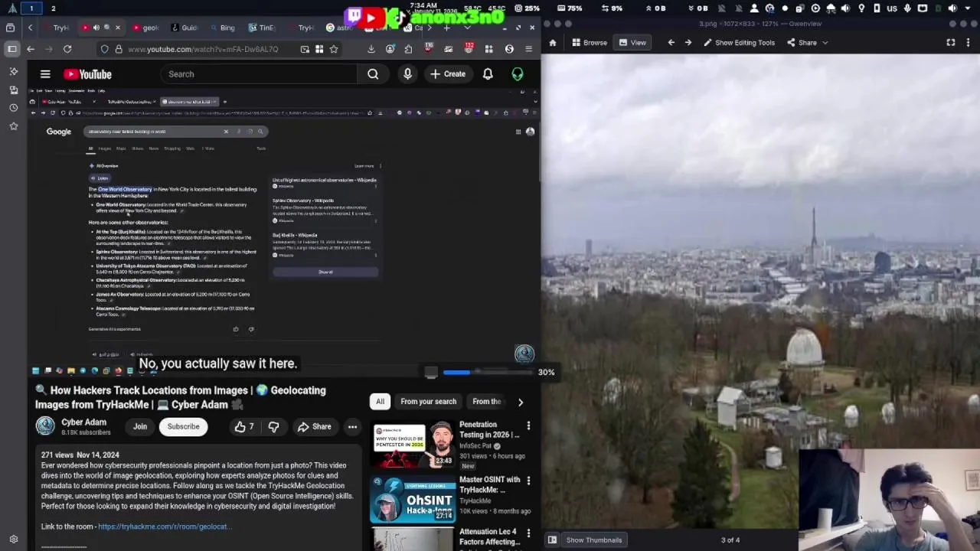Open options for Attenuation Lec 4 video
The width and height of the screenshot is (980, 551).
528,533
